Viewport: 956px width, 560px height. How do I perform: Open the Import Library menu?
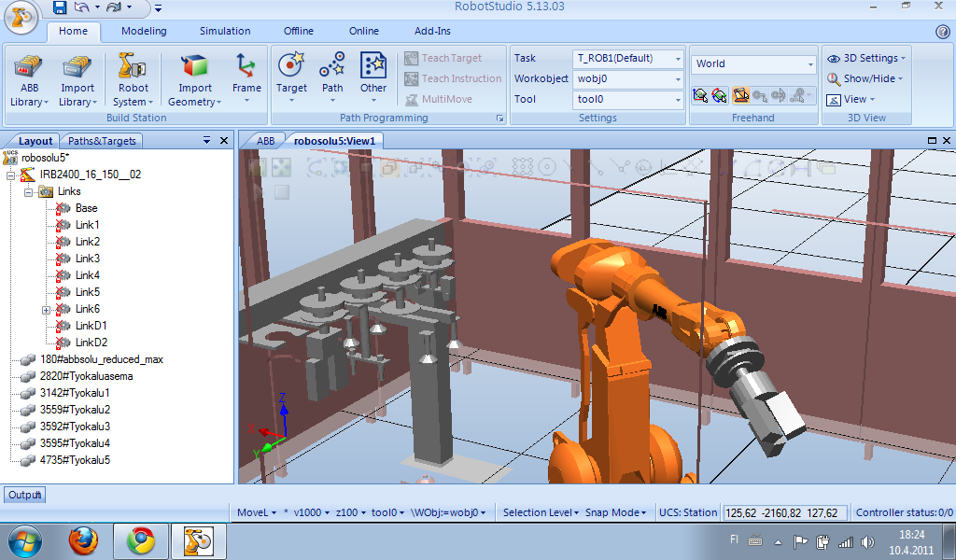click(77, 80)
